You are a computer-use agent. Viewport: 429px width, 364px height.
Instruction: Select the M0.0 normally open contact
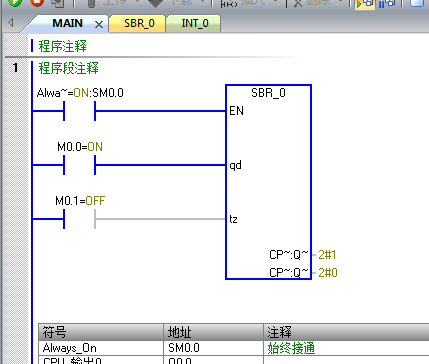pyautogui.click(x=79, y=165)
